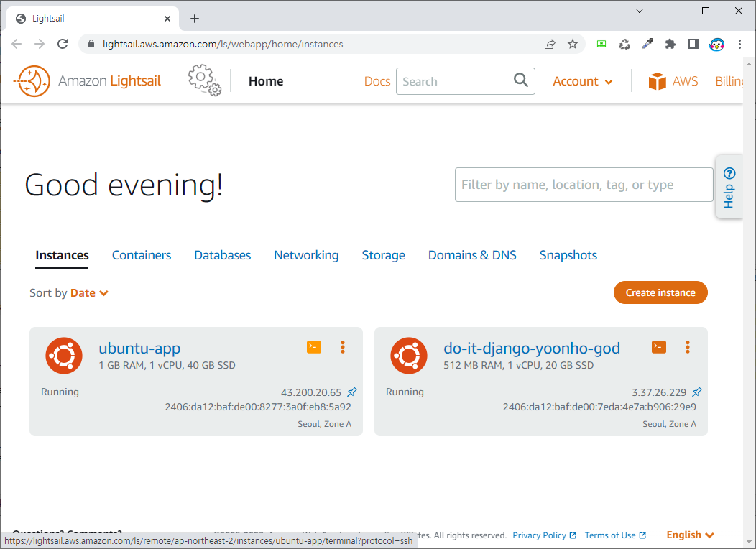Switch to the Instances tab
756x549 pixels.
[63, 255]
